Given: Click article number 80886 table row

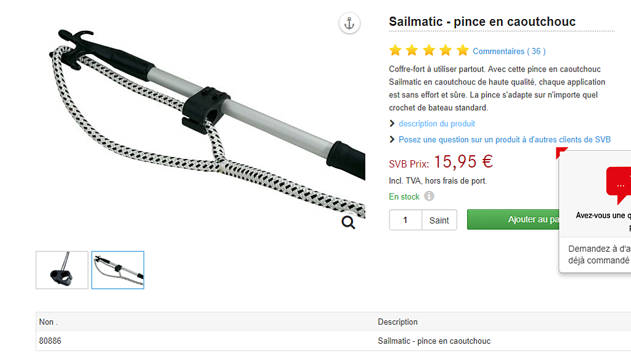Looking at the screenshot, I should (x=333, y=341).
